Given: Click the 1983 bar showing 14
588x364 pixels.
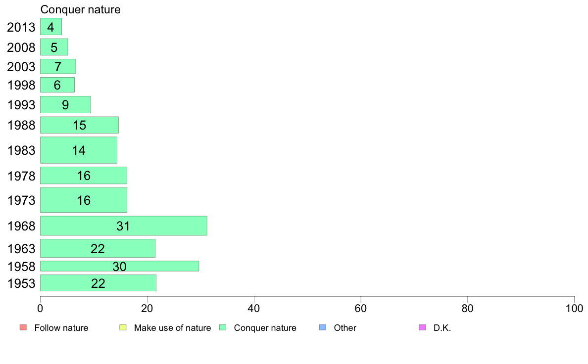Looking at the screenshot, I should (78, 150).
